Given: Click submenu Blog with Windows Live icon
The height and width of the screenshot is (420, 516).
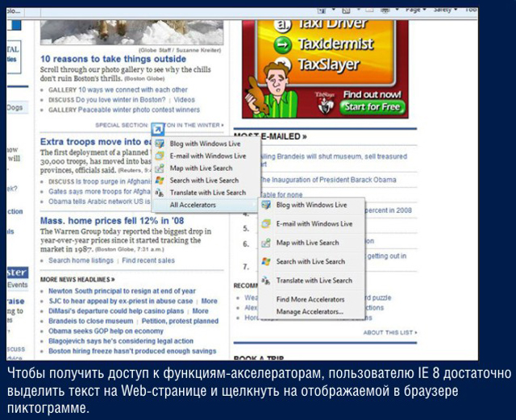Looking at the screenshot, I should (266, 205).
